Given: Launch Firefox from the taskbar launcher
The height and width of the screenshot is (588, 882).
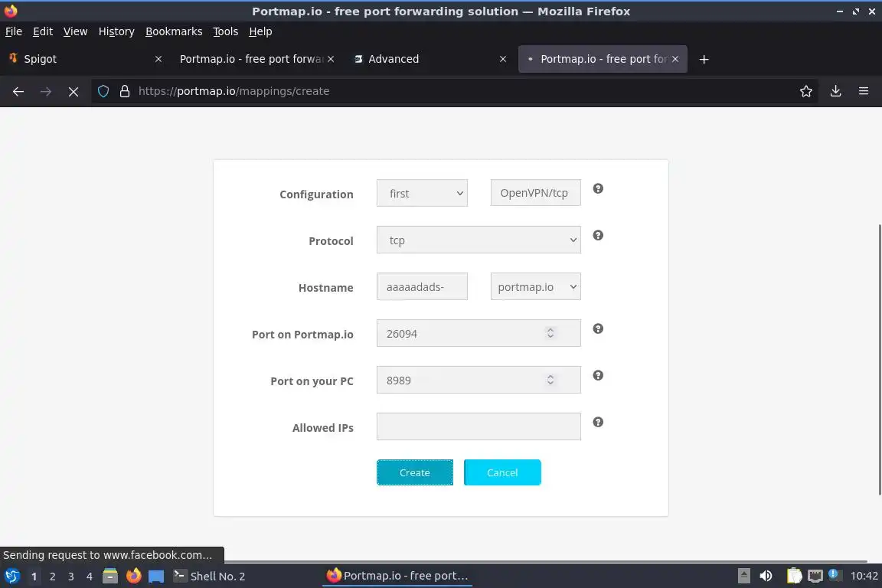Looking at the screenshot, I should click(133, 576).
